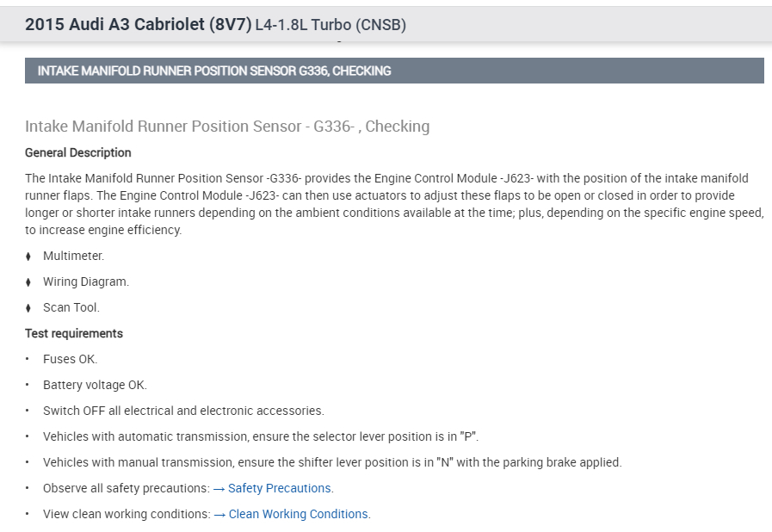Click the Fuses OK requirement
Image resolution: width=772 pixels, height=532 pixels.
click(71, 359)
